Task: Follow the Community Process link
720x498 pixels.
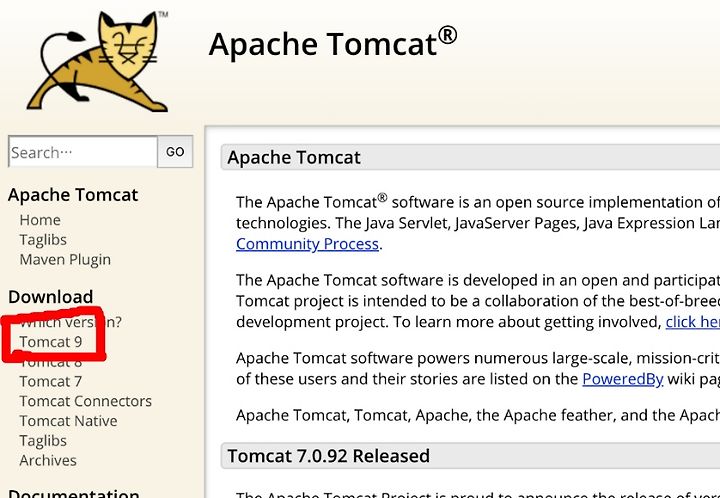Action: pyautogui.click(x=307, y=244)
